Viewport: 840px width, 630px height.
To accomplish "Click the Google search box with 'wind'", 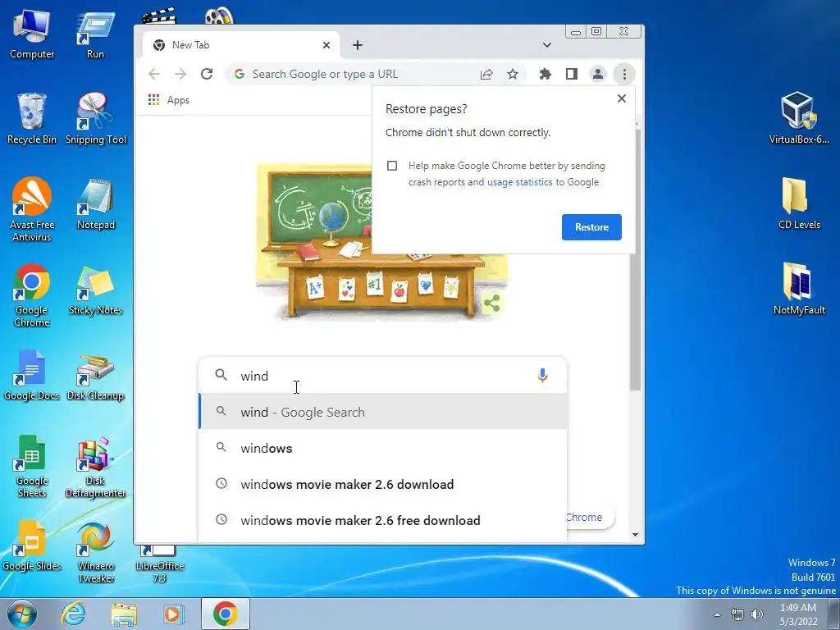I will 382,375.
